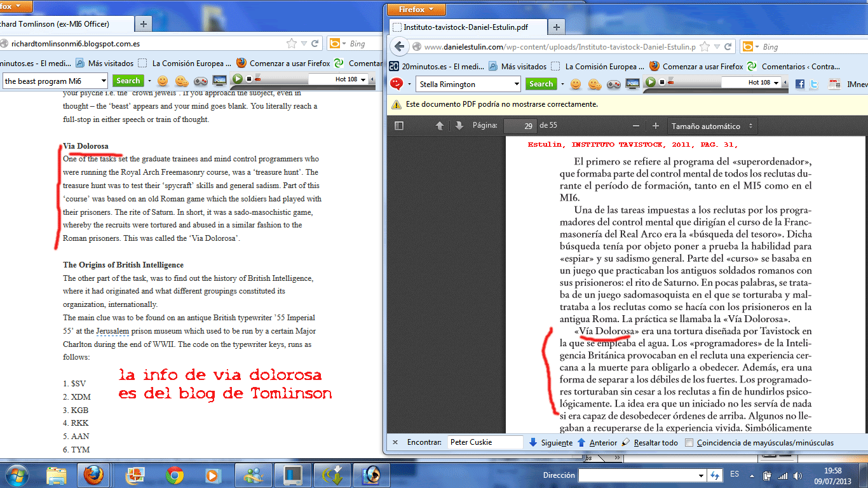This screenshot has width=868, height=488.
Task: Open a new tab in the blog window
Action: pos(144,24)
